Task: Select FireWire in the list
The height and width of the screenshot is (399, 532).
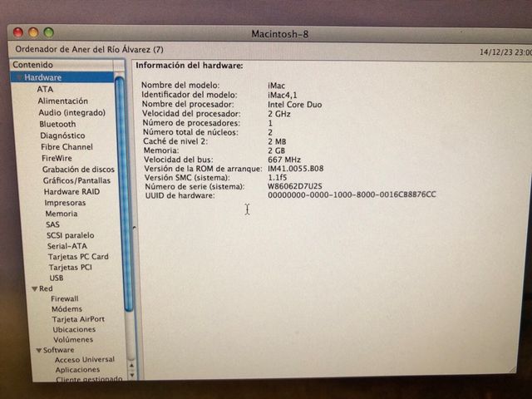Action: click(57, 159)
